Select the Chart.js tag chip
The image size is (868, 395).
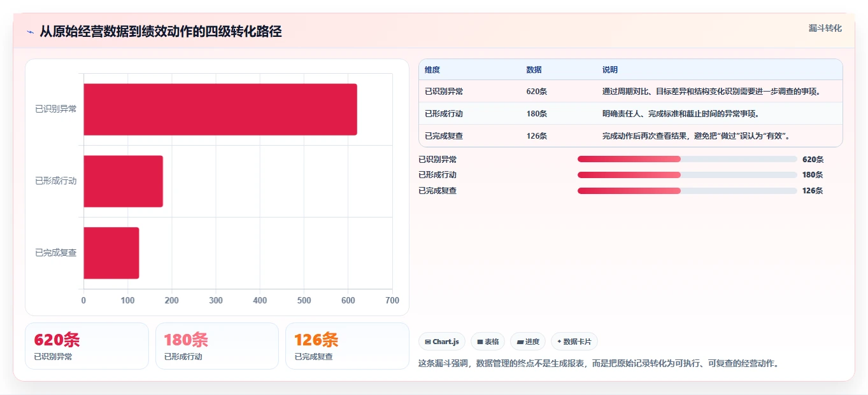tap(442, 342)
